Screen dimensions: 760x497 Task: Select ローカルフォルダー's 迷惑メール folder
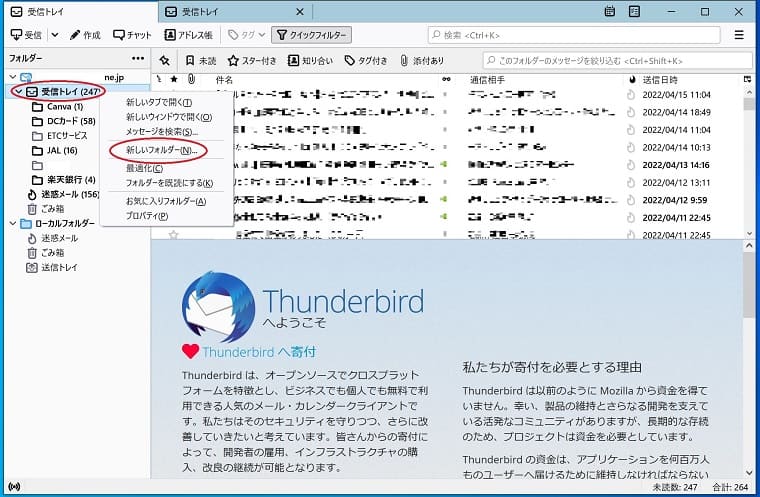pyautogui.click(x=52, y=238)
